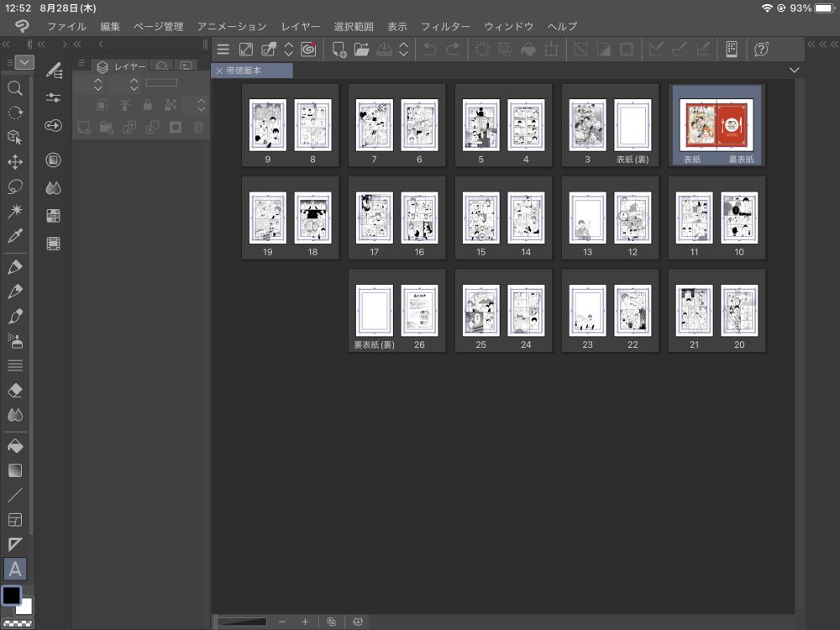Screen dimensions: 840x630
Task: Select the Auto select magic wand tool
Action: click(x=15, y=211)
